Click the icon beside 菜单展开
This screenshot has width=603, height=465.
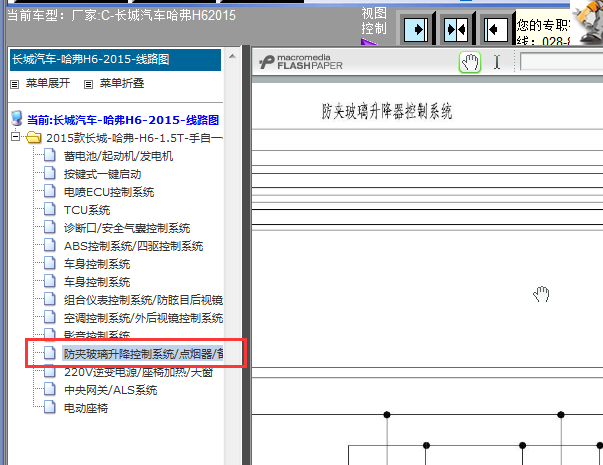15,84
